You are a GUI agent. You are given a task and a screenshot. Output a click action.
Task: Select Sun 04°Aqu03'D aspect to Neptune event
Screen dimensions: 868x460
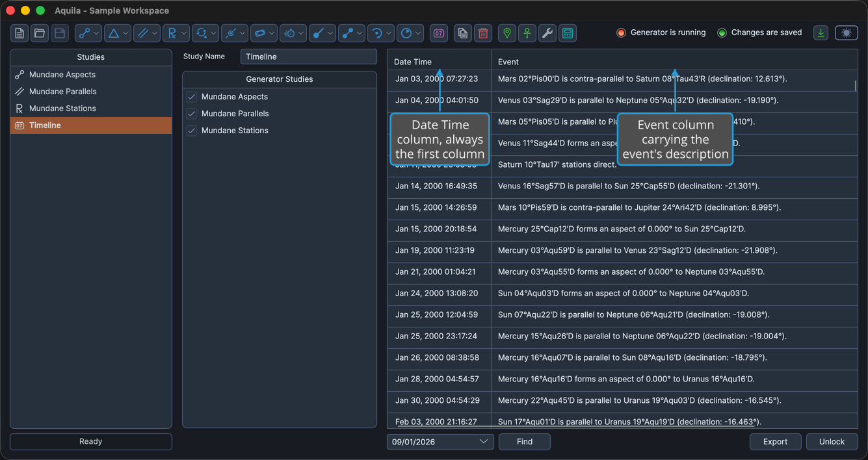(x=674, y=294)
